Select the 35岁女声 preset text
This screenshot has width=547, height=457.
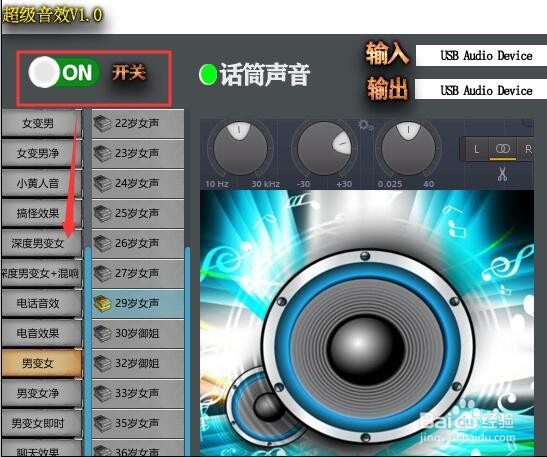137,423
